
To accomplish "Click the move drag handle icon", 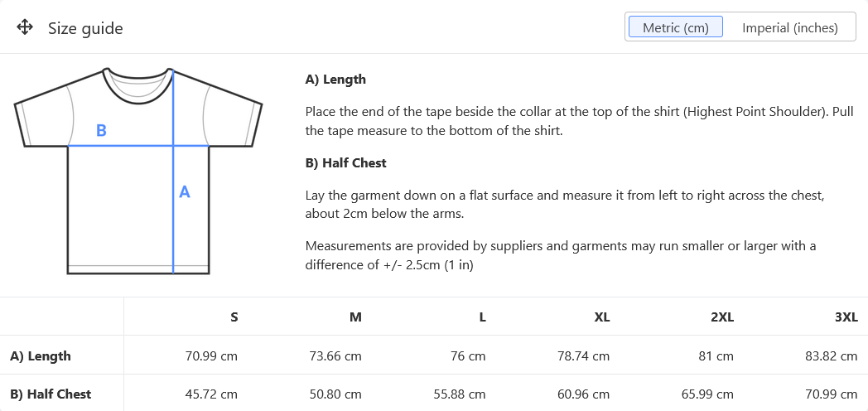I will (25, 28).
